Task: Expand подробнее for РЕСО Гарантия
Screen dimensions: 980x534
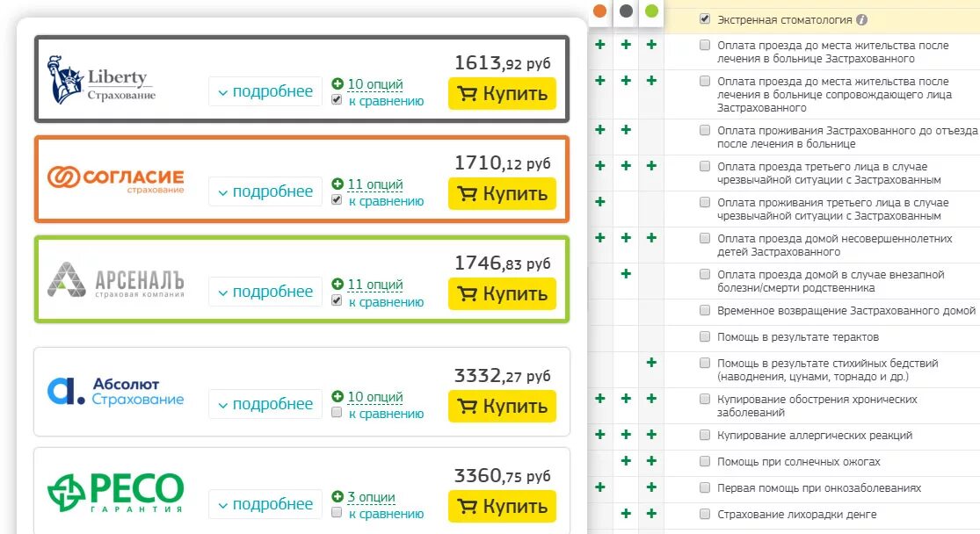Action: (265, 504)
